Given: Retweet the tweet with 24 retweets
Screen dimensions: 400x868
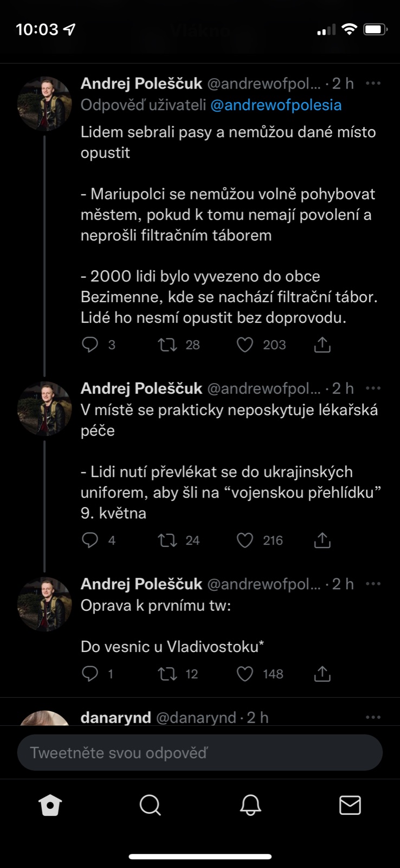Looking at the screenshot, I should [x=167, y=540].
